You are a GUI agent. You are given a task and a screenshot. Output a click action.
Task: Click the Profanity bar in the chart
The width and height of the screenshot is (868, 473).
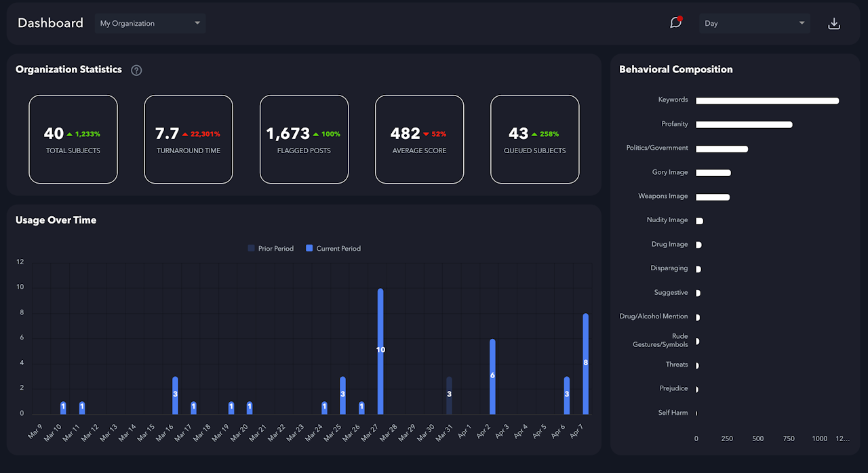[744, 125]
